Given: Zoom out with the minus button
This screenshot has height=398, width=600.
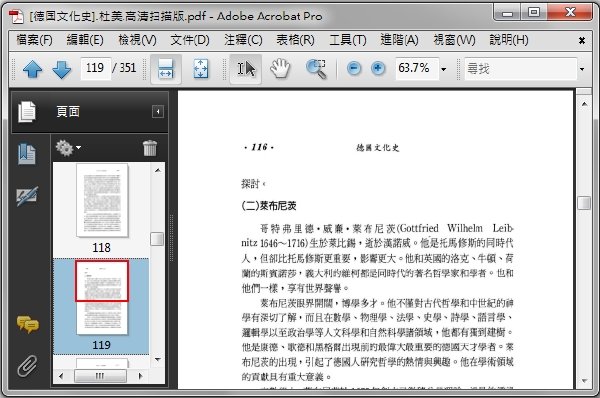Looking at the screenshot, I should point(354,69).
